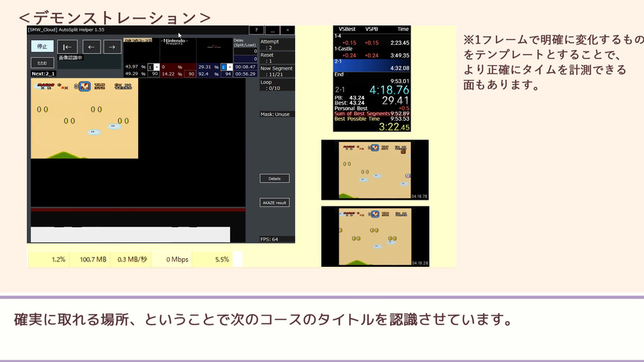This screenshot has width=644, height=362.
Task: Click threshold field 94 next to 92.4 %
Action: click(x=227, y=74)
